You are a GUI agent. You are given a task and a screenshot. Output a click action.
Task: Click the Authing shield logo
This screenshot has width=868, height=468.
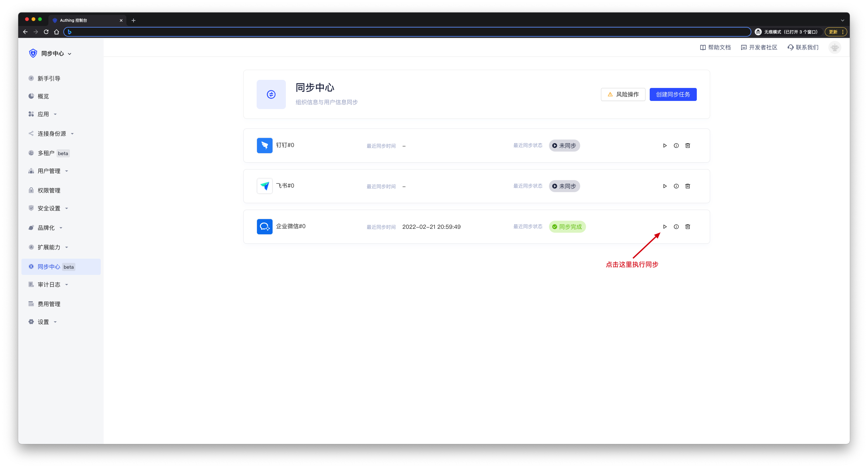pos(33,53)
